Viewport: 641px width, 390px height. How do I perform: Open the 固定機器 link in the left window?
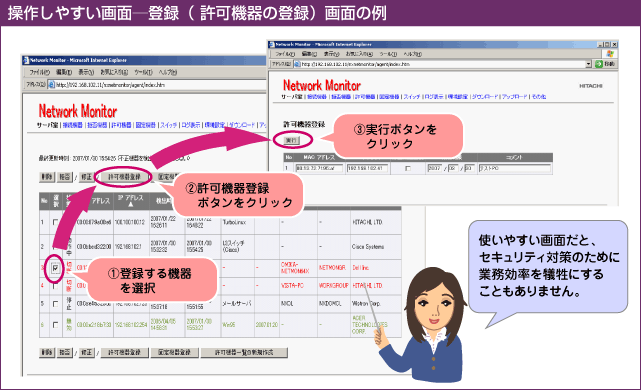146,125
